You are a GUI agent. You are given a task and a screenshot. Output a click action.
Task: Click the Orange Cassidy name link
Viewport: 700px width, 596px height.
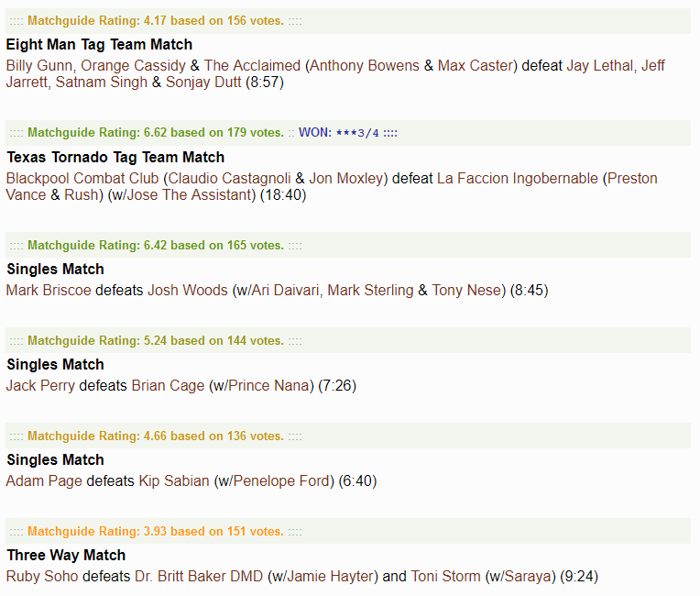[x=133, y=66]
